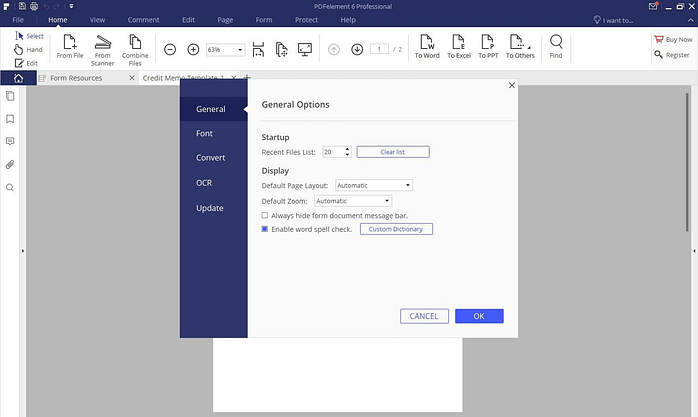Convert document using To Word icon
This screenshot has height=417, width=698.
(x=427, y=47)
